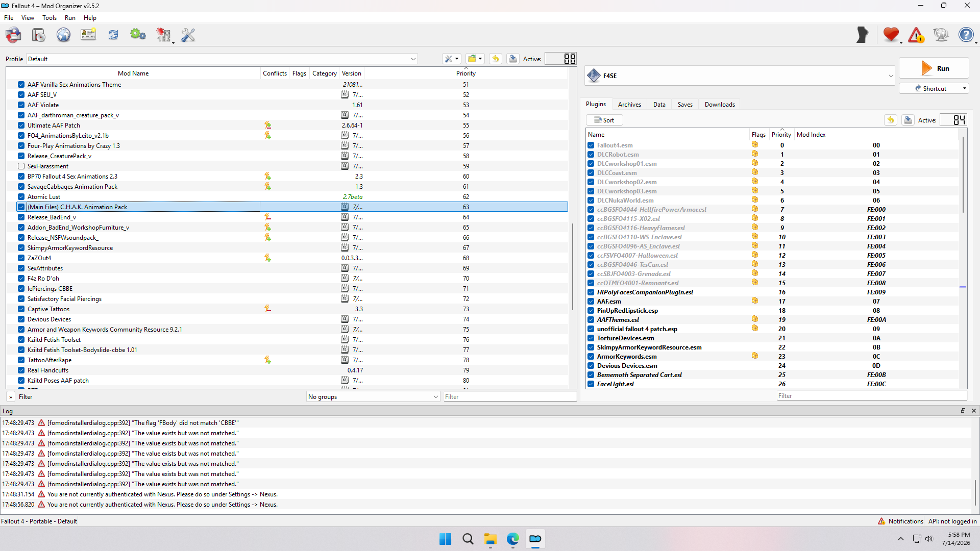Close the Log panel
Screen dimensions: 980x551
(x=973, y=411)
